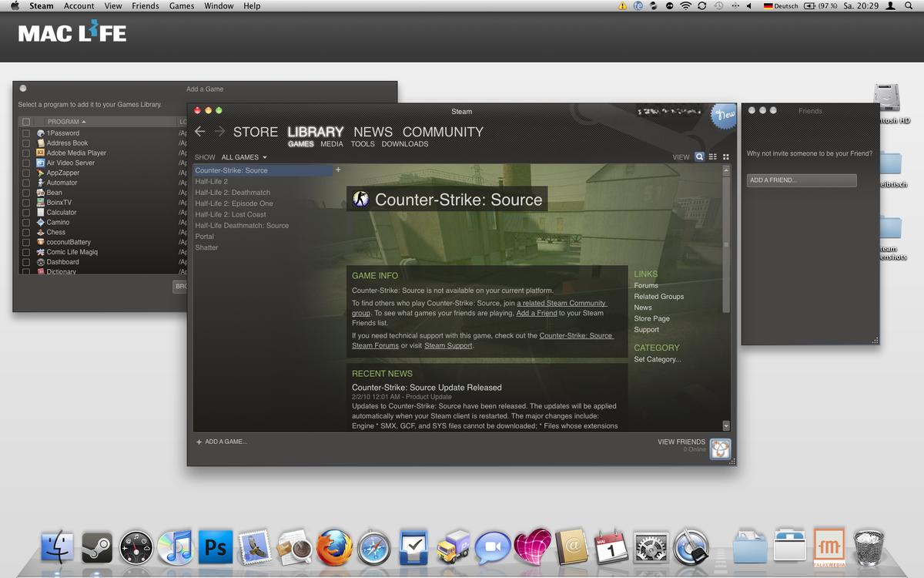
Task: Click the Steam Support link in Game Info
Action: point(449,345)
